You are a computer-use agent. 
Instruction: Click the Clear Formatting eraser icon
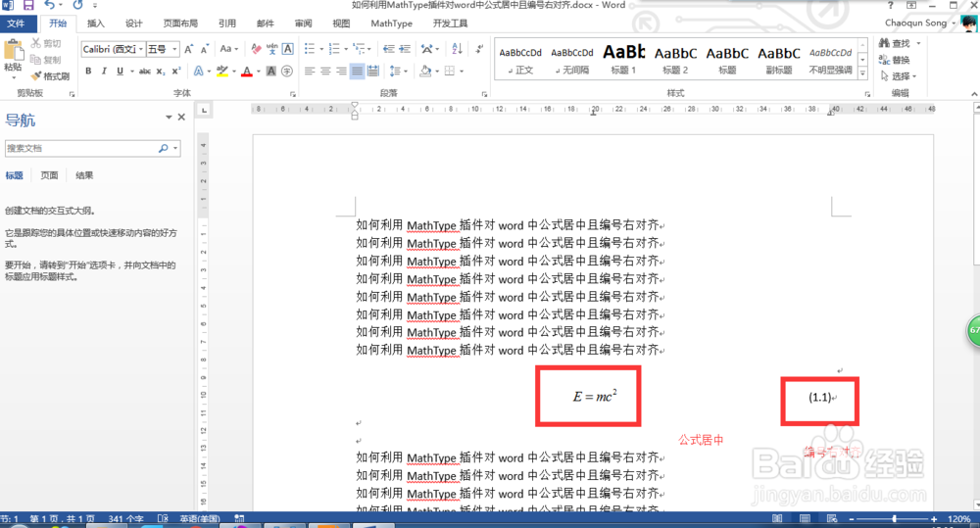tap(256, 49)
